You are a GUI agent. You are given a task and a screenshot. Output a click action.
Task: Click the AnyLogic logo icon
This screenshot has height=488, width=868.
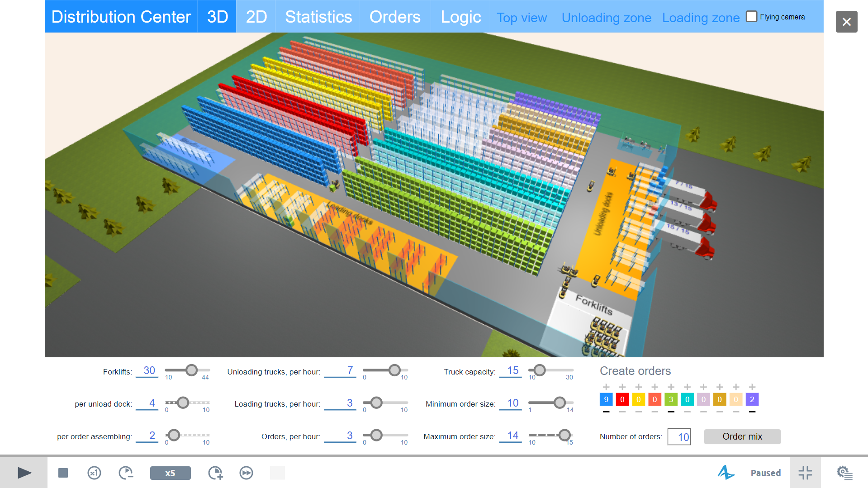point(726,473)
